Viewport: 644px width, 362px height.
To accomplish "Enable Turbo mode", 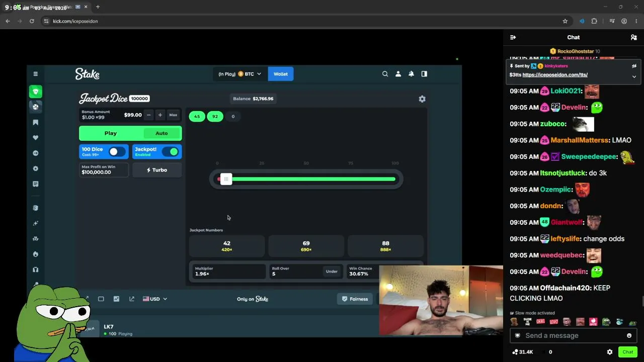I will (157, 170).
